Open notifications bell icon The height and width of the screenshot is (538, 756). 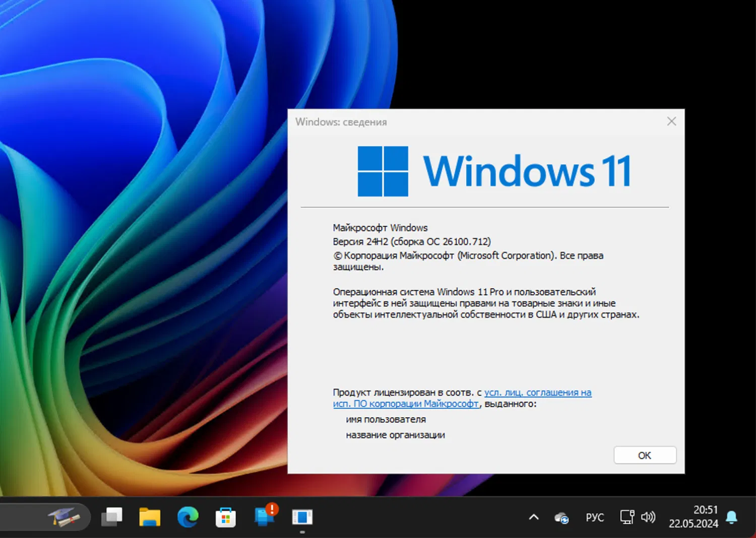732,517
